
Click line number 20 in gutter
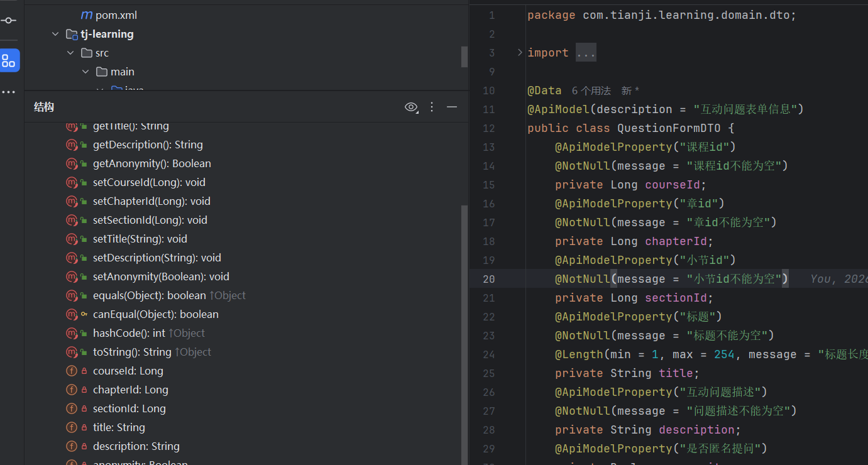tap(489, 279)
